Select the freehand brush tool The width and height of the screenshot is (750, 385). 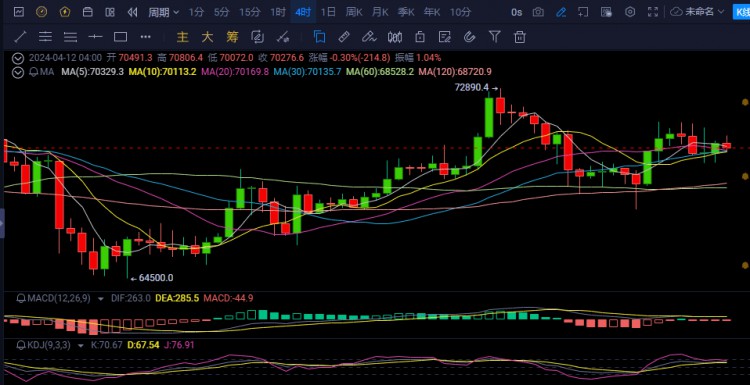[x=368, y=37]
